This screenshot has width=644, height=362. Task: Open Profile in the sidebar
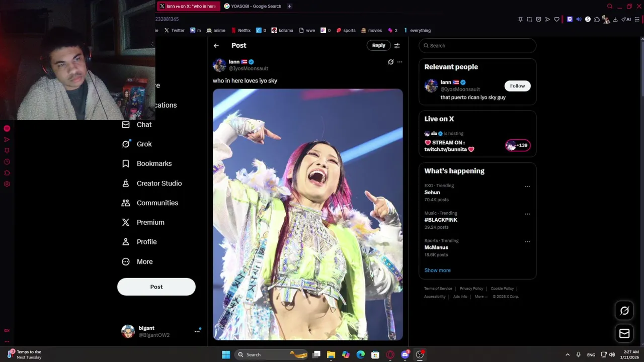tap(139, 242)
